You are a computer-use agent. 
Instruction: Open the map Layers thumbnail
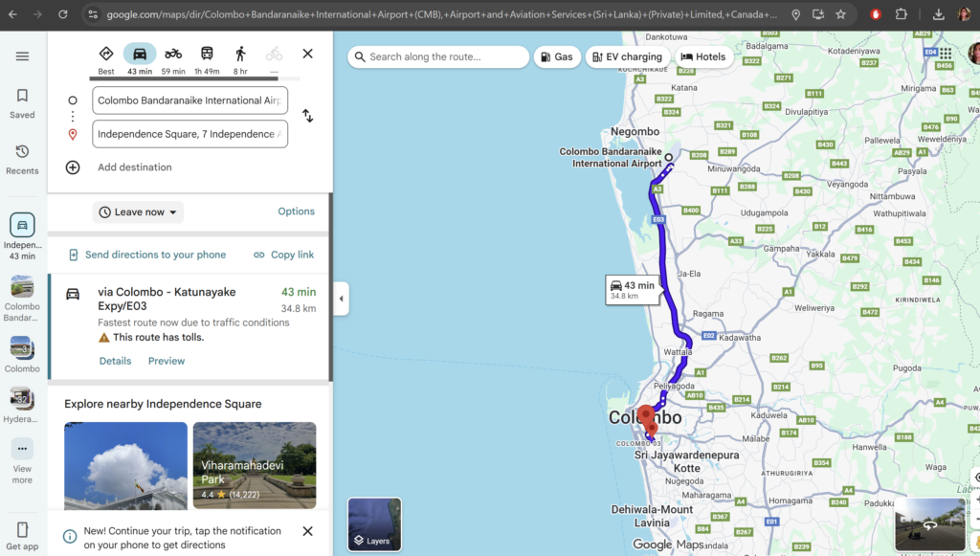pyautogui.click(x=374, y=524)
